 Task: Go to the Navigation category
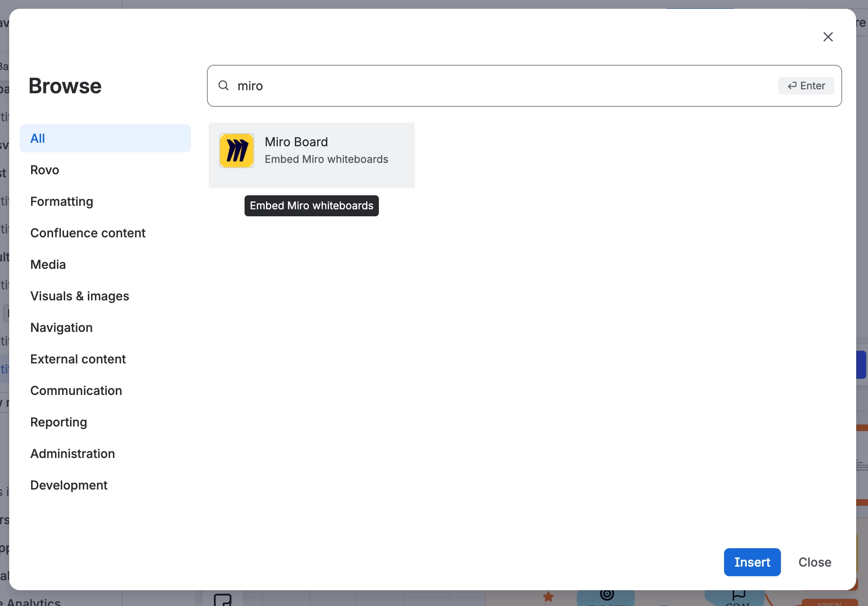(105, 328)
